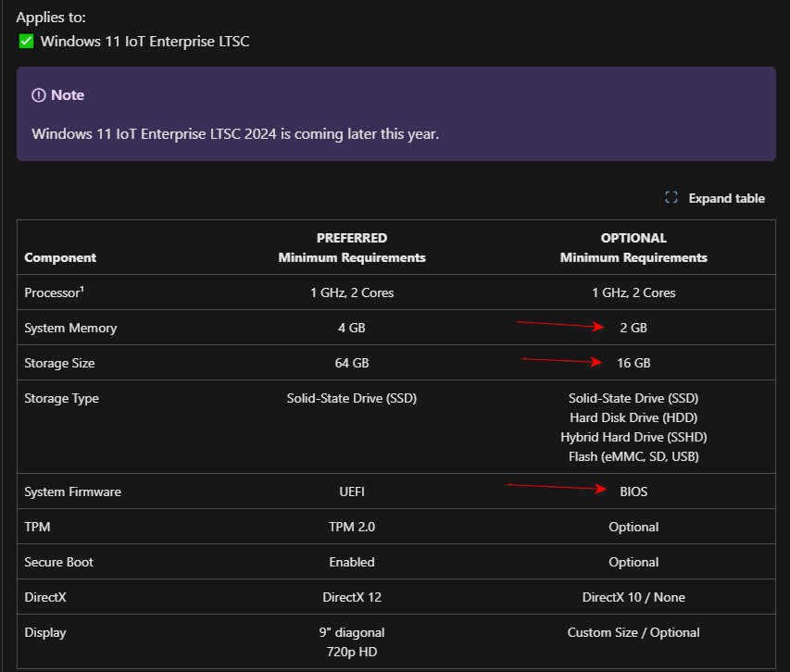Image resolution: width=790 pixels, height=672 pixels.
Task: Click the red arrow pointing to 16 GB
Action: [562, 360]
